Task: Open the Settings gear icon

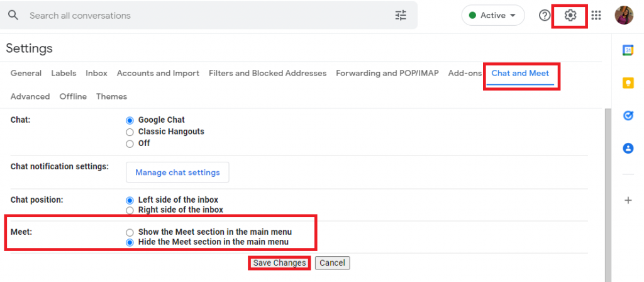Action: point(570,16)
